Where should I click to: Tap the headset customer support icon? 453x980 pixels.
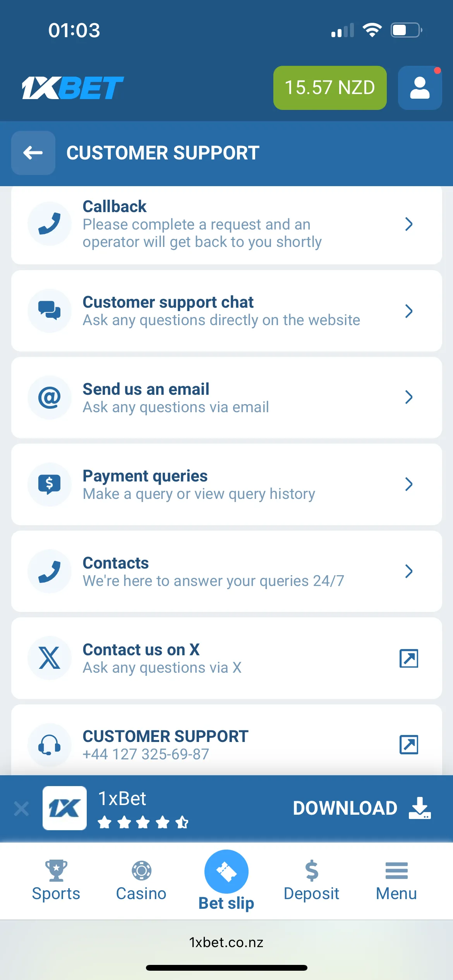coord(50,745)
